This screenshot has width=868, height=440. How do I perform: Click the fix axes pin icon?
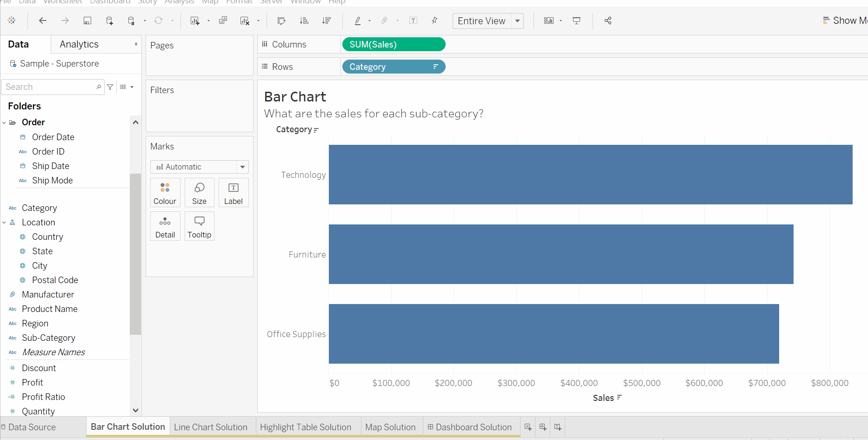[434, 20]
